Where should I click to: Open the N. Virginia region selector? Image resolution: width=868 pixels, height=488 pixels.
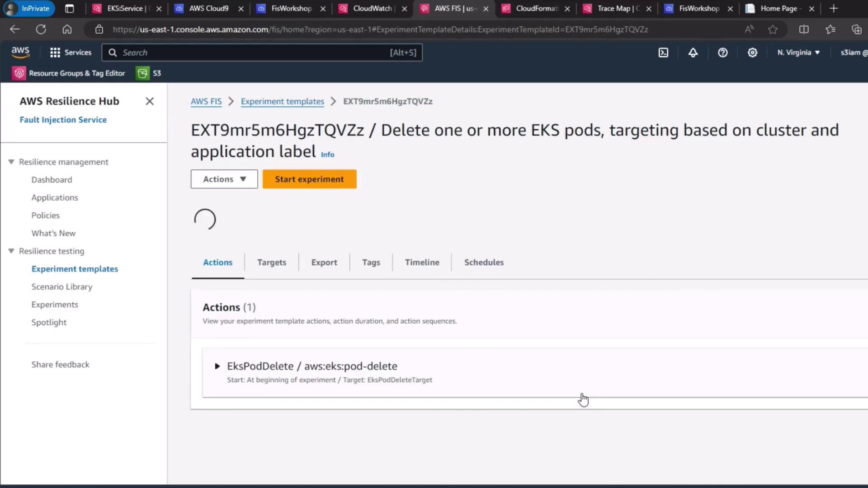pos(798,52)
